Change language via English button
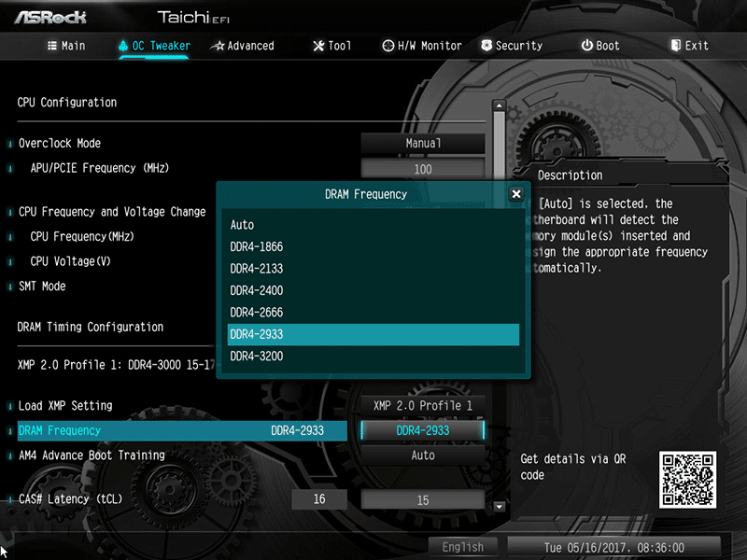 462,547
